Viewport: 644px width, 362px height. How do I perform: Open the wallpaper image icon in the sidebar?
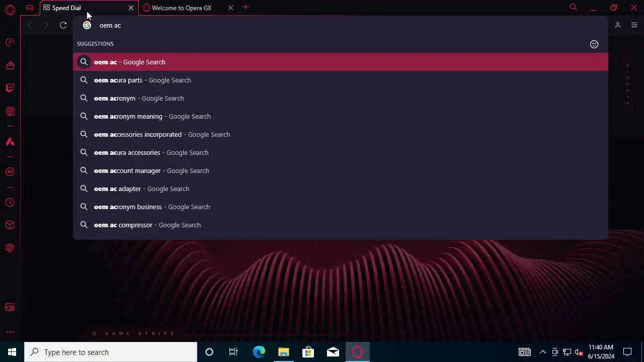[x=10, y=307]
